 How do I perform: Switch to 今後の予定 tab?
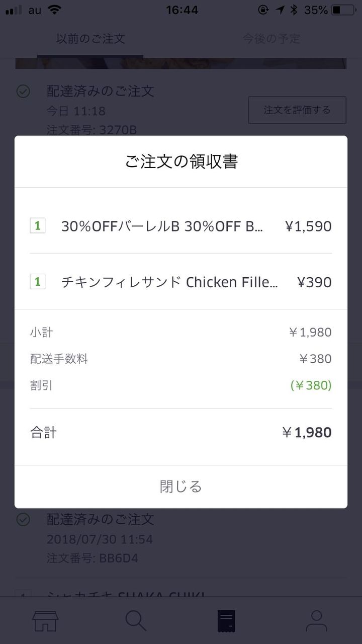coord(271,39)
